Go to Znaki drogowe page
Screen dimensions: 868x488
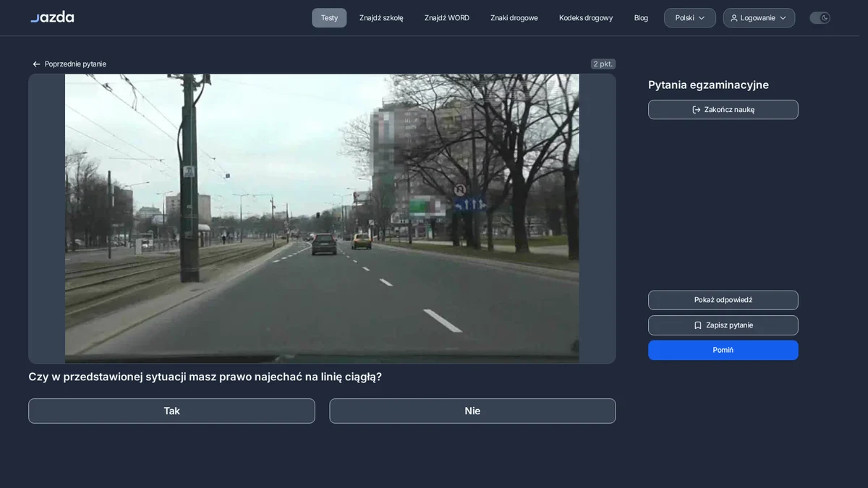click(x=514, y=18)
